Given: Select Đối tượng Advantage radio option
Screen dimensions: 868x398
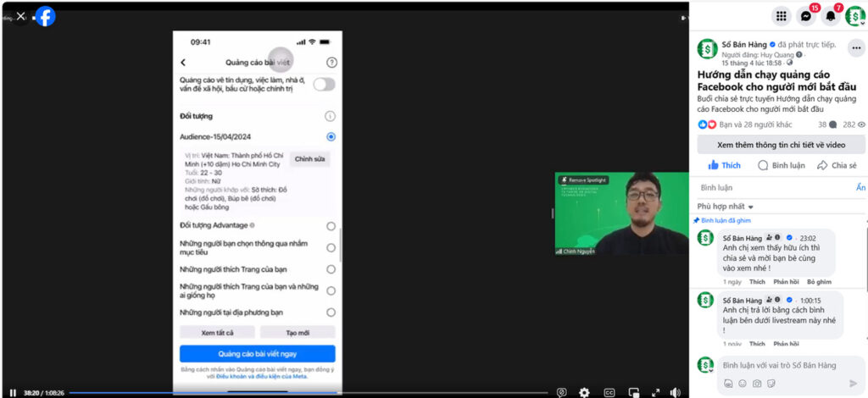Looking at the screenshot, I should tap(331, 225).
